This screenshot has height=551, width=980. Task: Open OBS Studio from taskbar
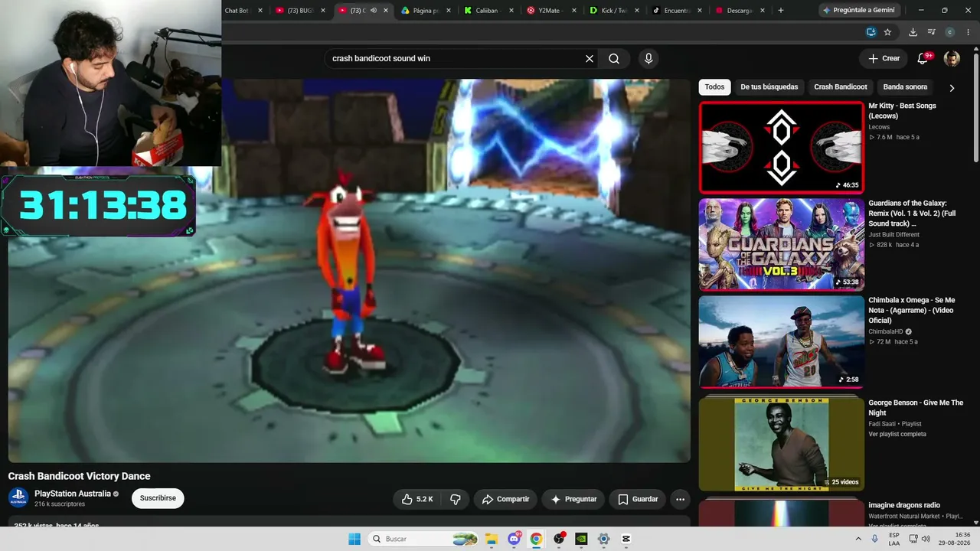pyautogui.click(x=559, y=539)
